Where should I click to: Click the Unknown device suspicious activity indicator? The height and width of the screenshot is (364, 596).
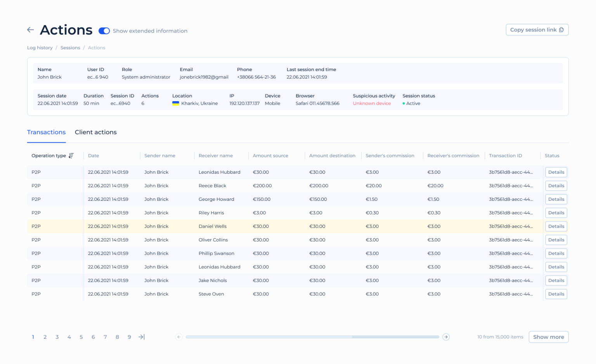point(371,103)
